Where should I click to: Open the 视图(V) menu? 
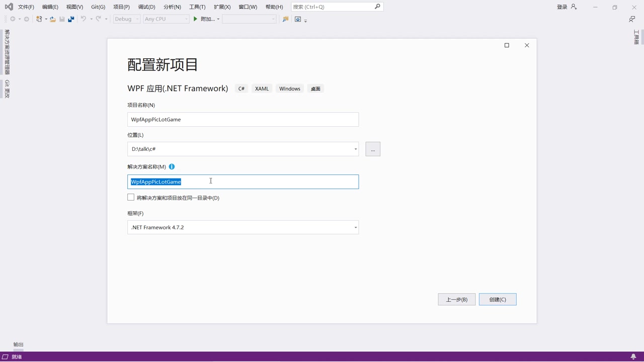74,7
